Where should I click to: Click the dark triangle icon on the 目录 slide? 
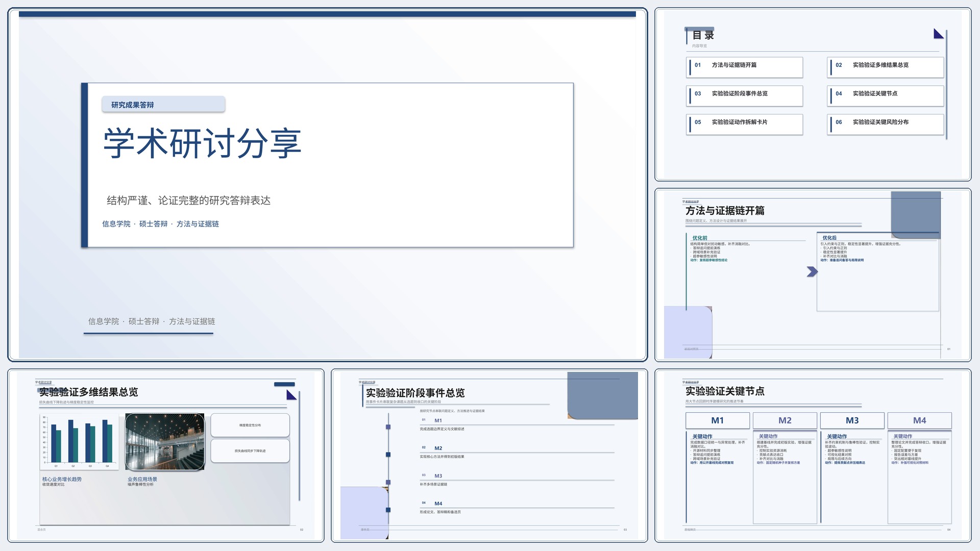938,34
